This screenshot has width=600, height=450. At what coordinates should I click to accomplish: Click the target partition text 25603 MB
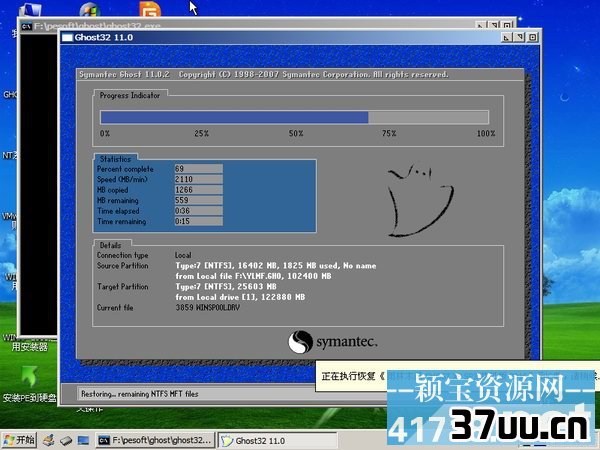[226, 286]
